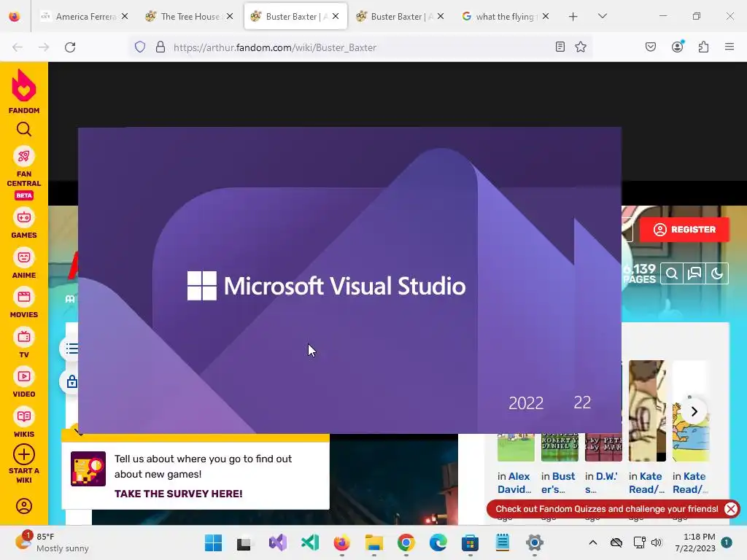
Task: Save to Pocket icon
Action: 651,47
